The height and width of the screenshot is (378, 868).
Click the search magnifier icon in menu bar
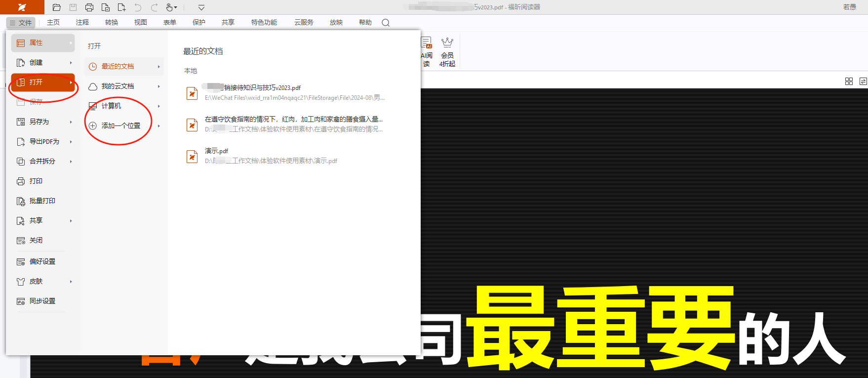point(386,23)
